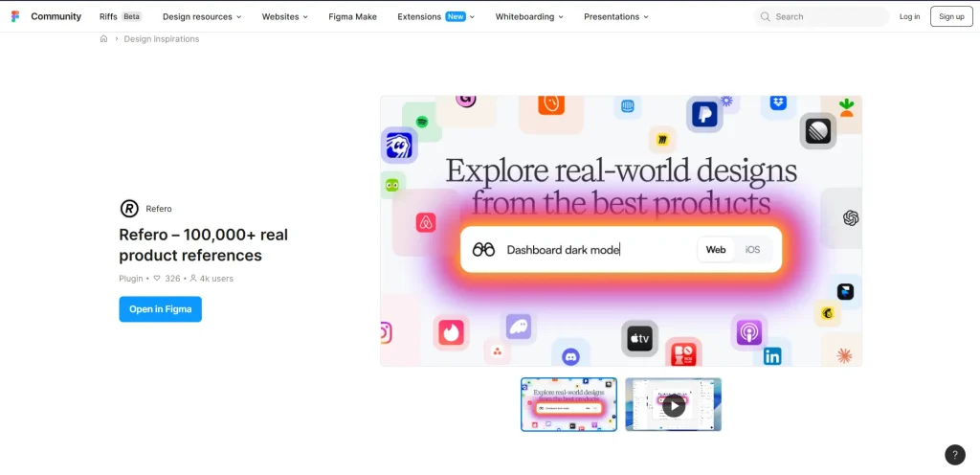
Task: Open the Figma Make menu item
Action: coord(352,17)
